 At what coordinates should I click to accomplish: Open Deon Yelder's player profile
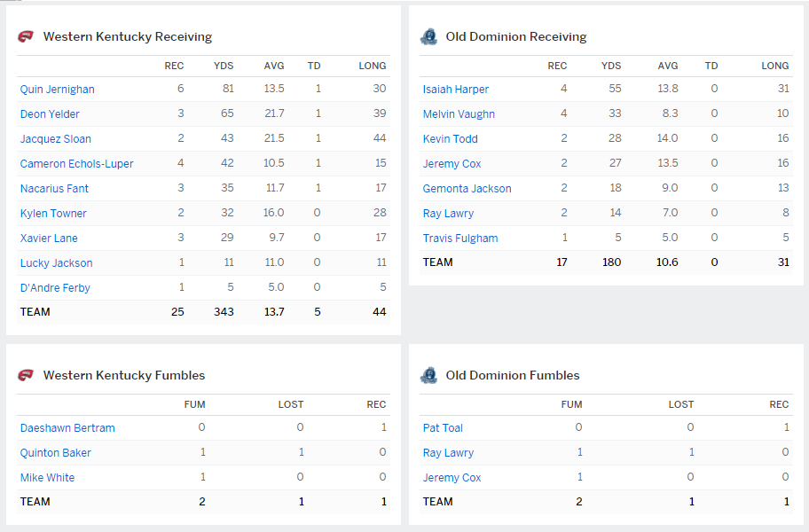click(x=50, y=114)
